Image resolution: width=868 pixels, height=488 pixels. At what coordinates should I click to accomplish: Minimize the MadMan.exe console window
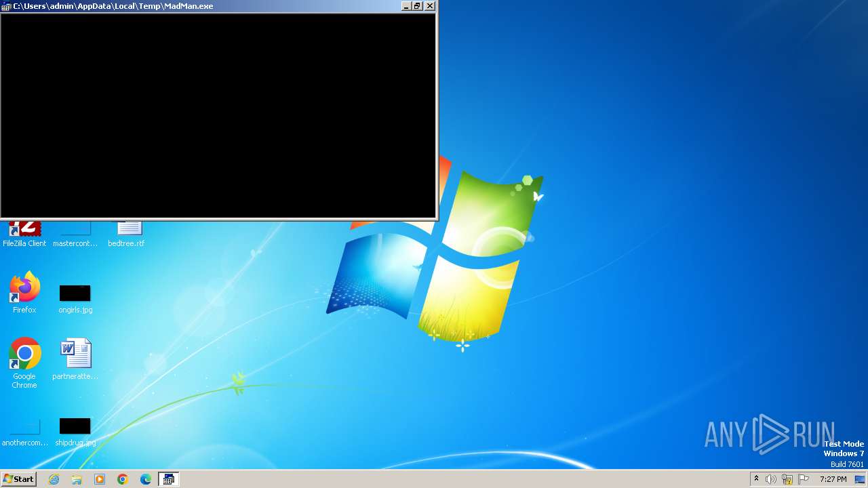(406, 6)
